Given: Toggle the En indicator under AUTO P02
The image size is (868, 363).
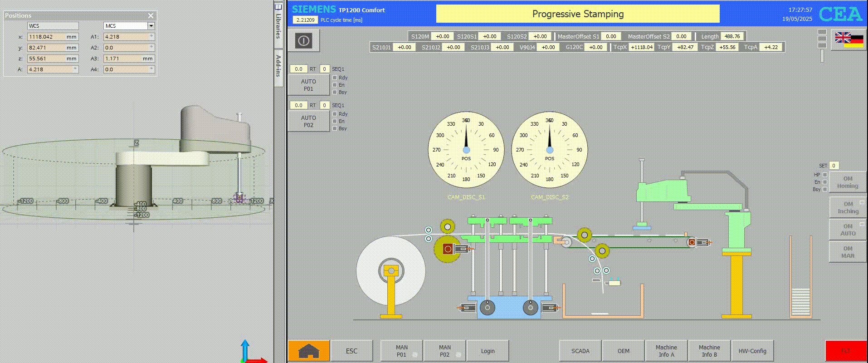Looking at the screenshot, I should pyautogui.click(x=335, y=121).
